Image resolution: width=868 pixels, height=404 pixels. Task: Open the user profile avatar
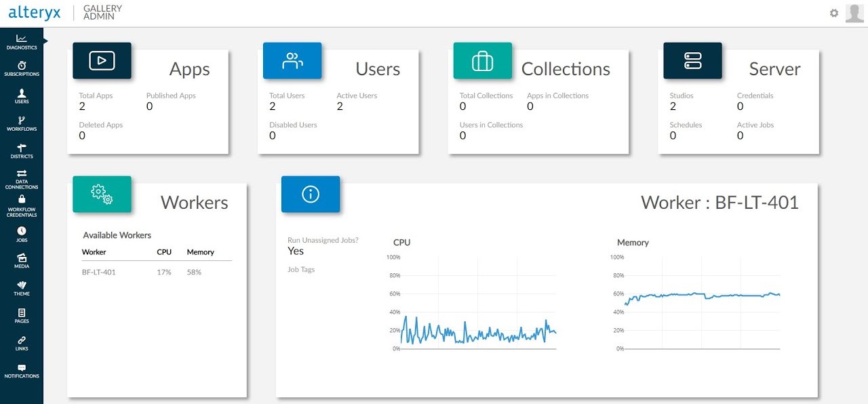pos(854,13)
